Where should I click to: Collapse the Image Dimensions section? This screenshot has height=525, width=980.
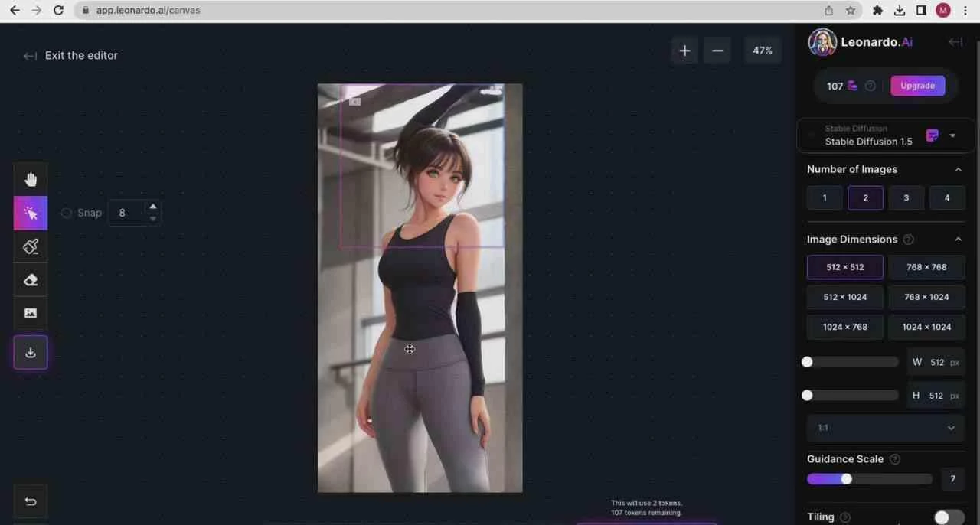coord(958,240)
